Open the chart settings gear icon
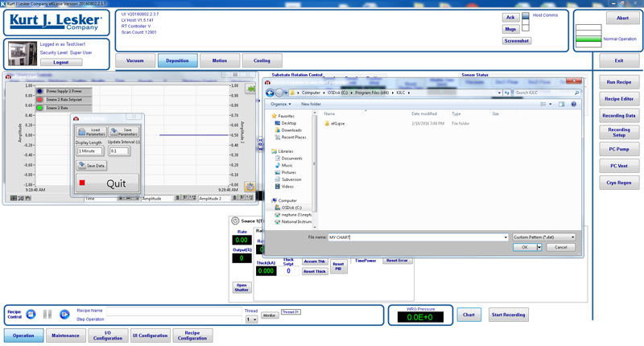This screenshot has height=346, width=644. click(250, 187)
